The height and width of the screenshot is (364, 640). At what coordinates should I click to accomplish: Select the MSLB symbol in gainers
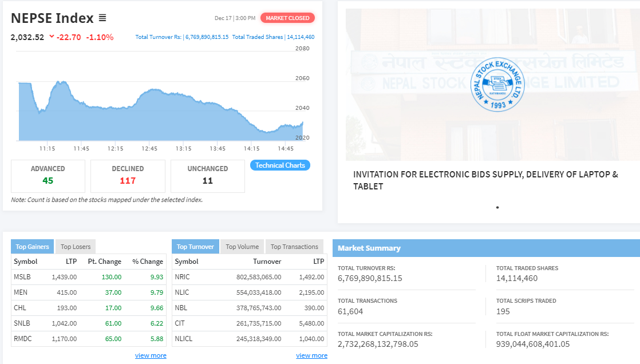coord(22,276)
